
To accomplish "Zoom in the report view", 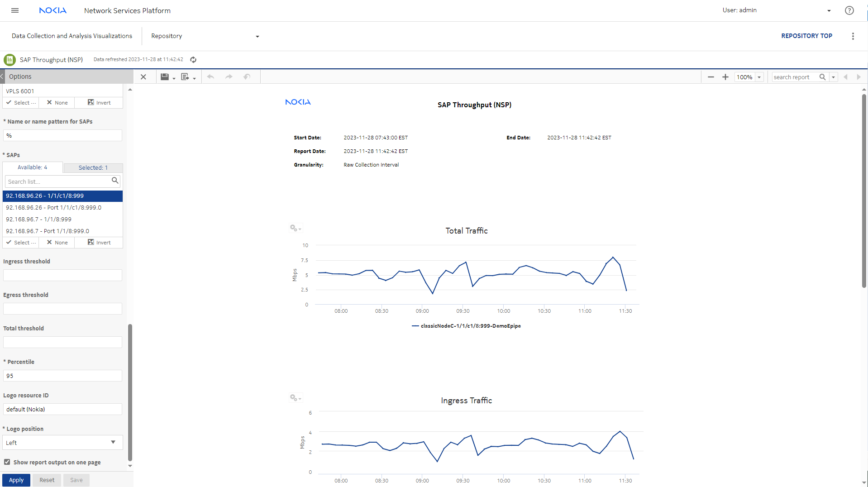I will (x=725, y=77).
